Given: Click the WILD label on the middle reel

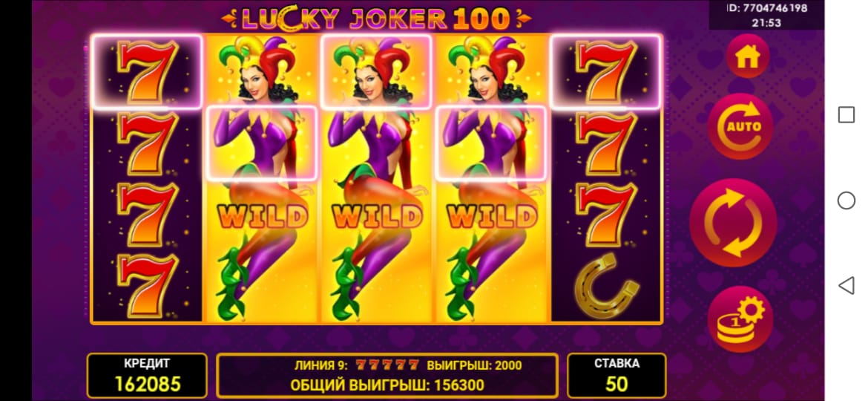Looking at the screenshot, I should tap(375, 217).
